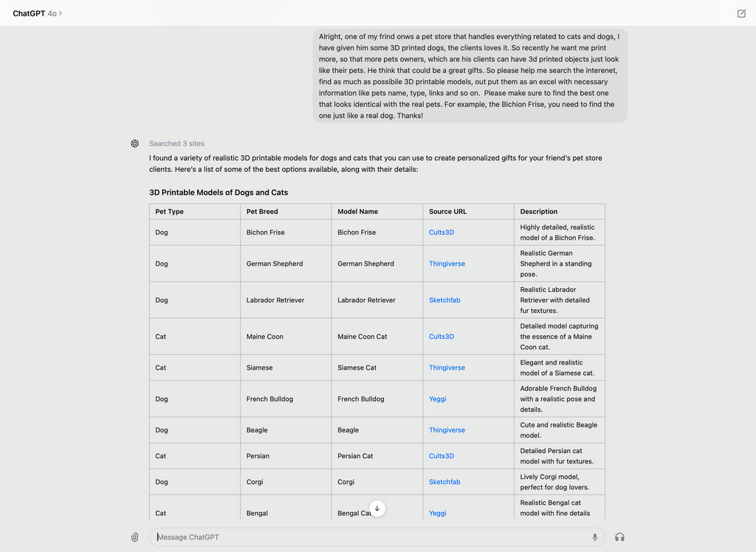Screen dimensions: 756x552
Task: Click the ChatGPT title in the header
Action: click(x=30, y=13)
